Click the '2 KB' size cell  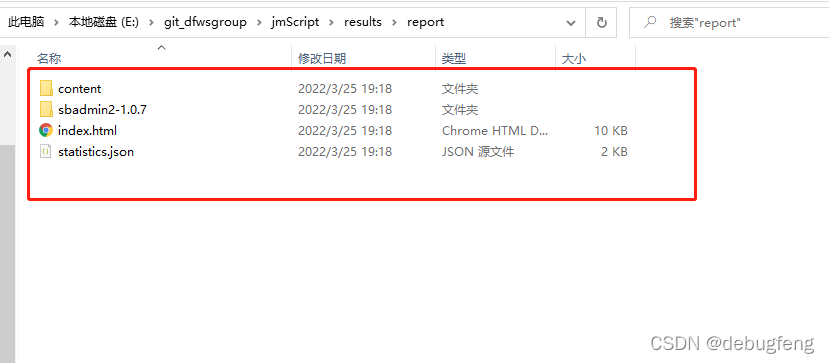[x=614, y=152]
